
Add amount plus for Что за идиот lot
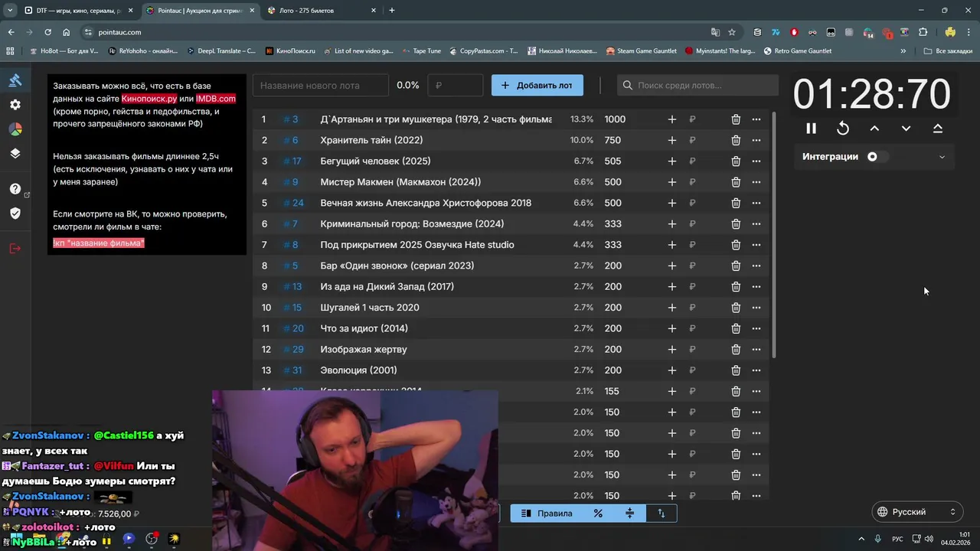pyautogui.click(x=672, y=328)
